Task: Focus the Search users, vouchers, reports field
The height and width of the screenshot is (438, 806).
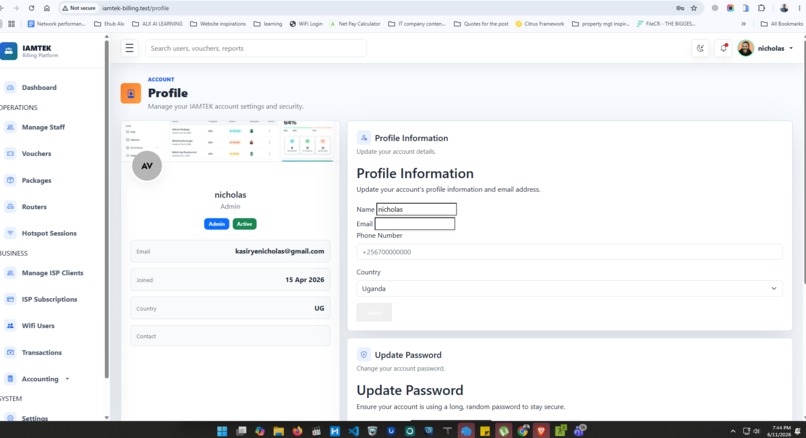Action: 256,48
